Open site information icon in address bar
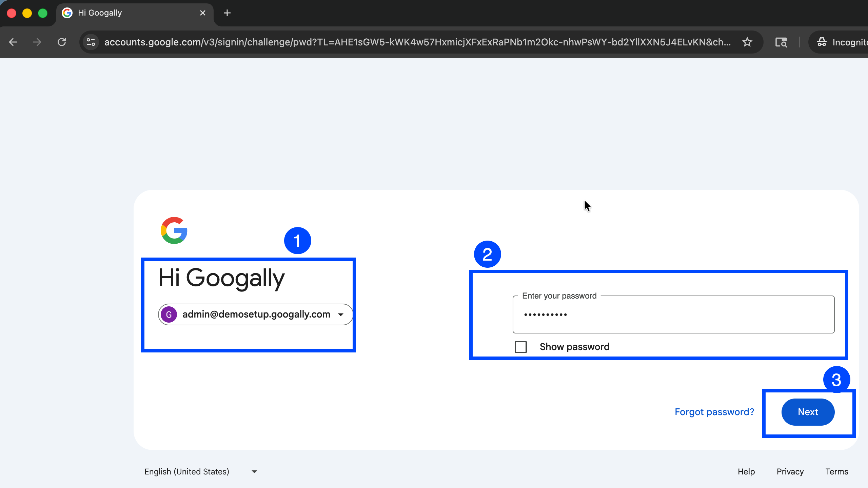Screen dimensions: 868x488 coord(91,42)
